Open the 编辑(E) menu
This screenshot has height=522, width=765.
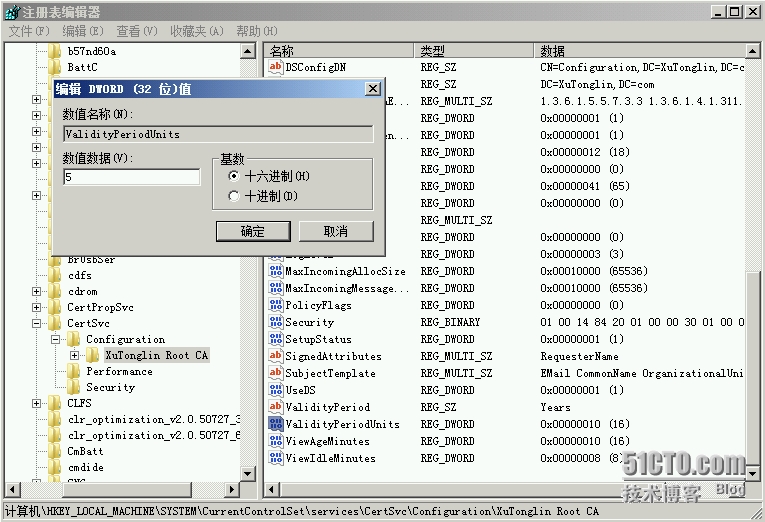[83, 31]
